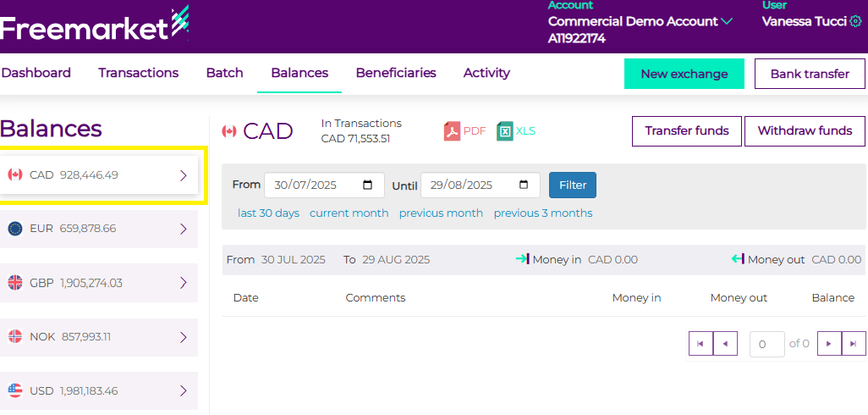Open the Until date calendar picker
The height and width of the screenshot is (415, 868).
click(524, 185)
